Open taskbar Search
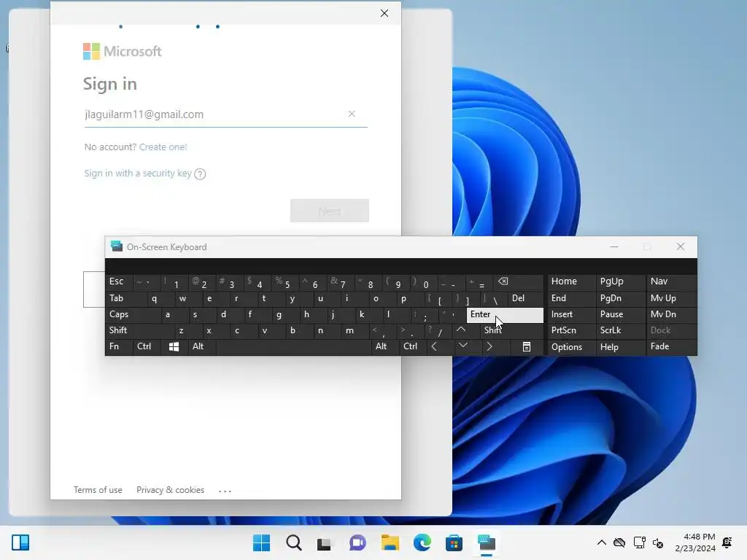This screenshot has width=747, height=560. (x=293, y=542)
